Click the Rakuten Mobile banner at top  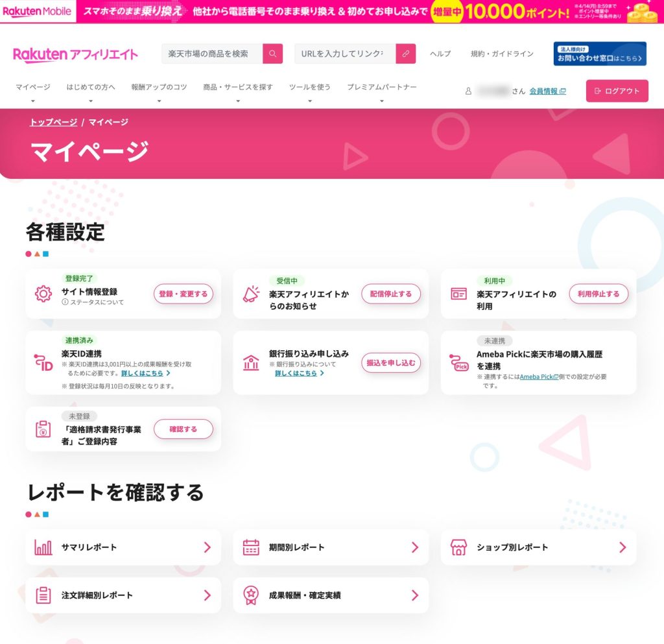tap(332, 12)
